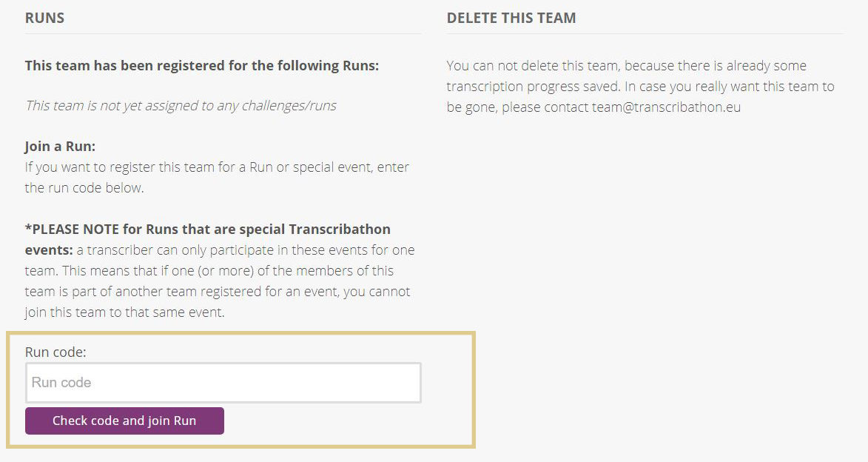
Task: Click the RUNS section heading
Action: 44,19
